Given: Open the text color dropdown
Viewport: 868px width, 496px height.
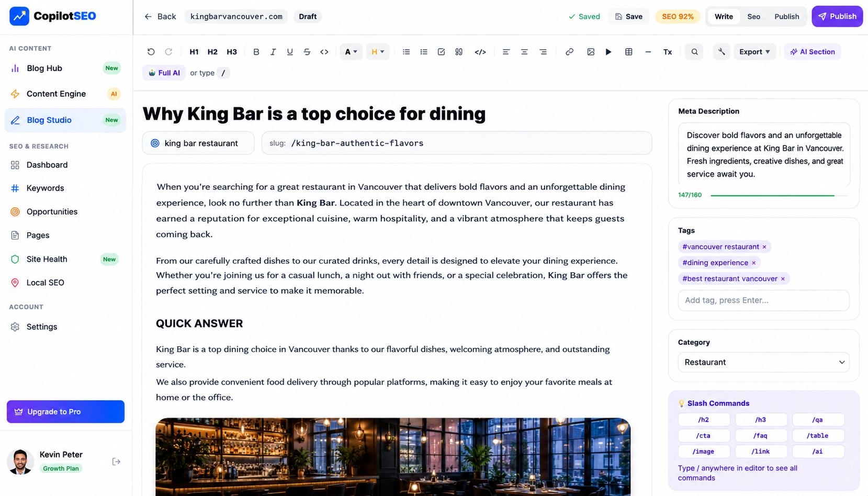Looking at the screenshot, I should [351, 52].
